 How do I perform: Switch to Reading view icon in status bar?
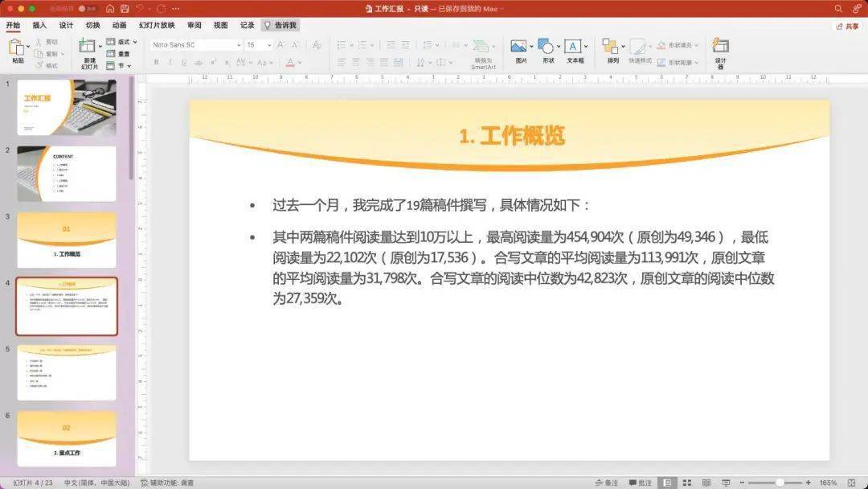pyautogui.click(x=706, y=483)
